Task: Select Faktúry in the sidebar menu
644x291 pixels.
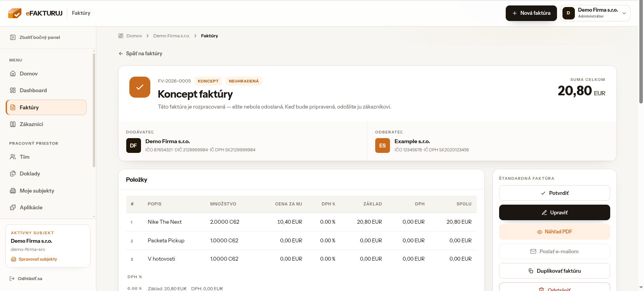Action: coord(46,107)
